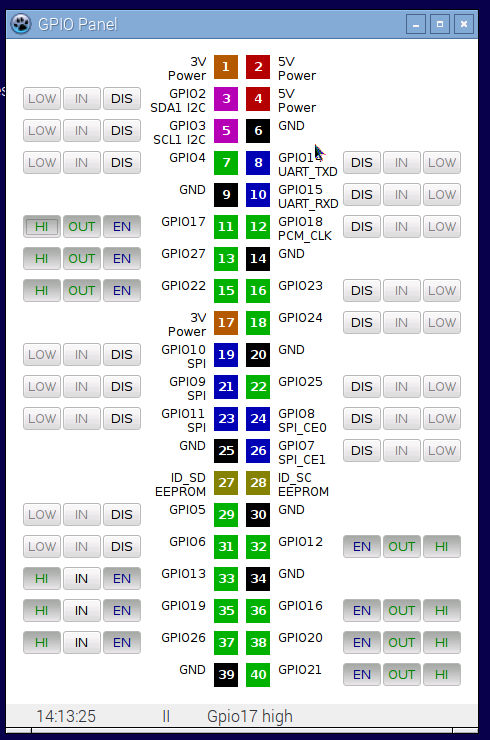The image size is (490, 740).
Task: Select pin 7 GPIO4 green square
Action: coord(226,163)
